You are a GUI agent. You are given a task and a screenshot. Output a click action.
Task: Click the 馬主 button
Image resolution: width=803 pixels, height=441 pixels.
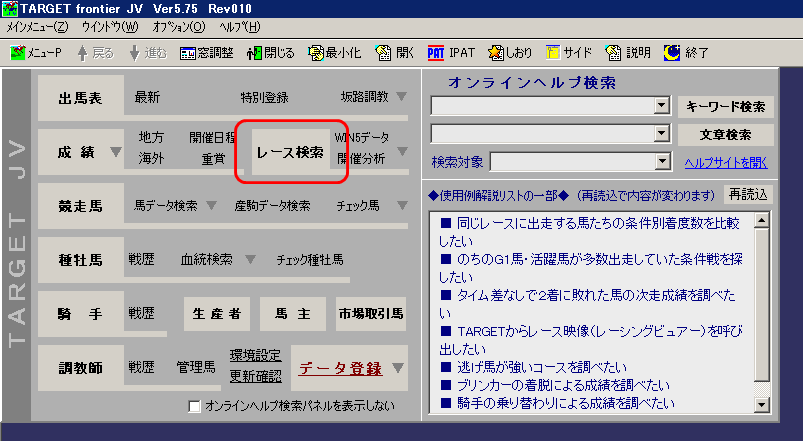(293, 313)
